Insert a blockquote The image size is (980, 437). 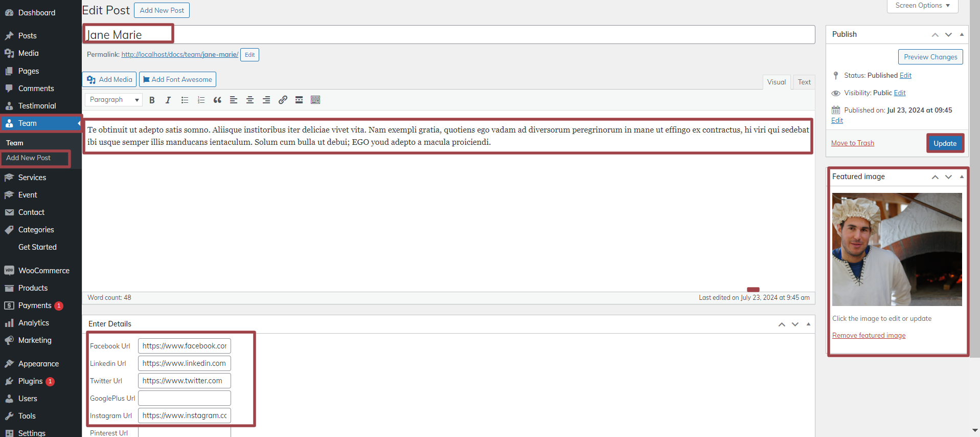pyautogui.click(x=217, y=100)
